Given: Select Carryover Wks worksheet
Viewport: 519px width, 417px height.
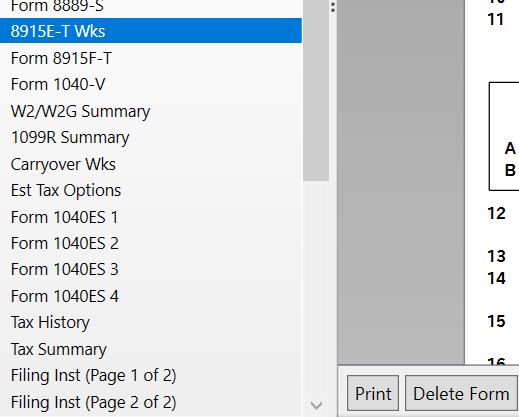Looking at the screenshot, I should pyautogui.click(x=151, y=164).
